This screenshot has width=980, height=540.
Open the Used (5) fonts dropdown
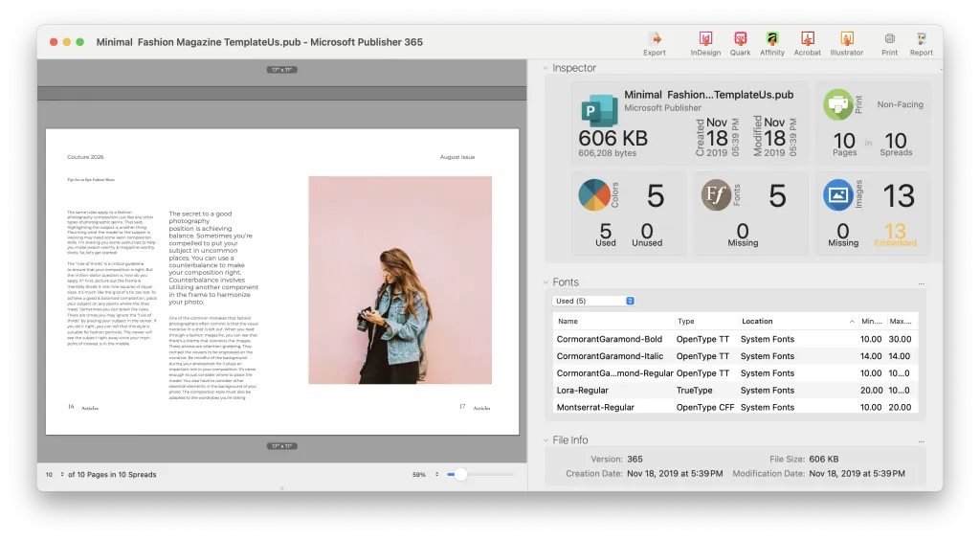(x=593, y=301)
